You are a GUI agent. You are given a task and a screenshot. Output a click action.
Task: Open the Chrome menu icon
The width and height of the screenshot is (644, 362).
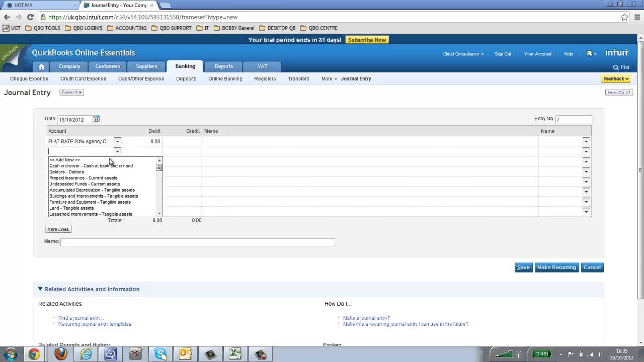(636, 17)
